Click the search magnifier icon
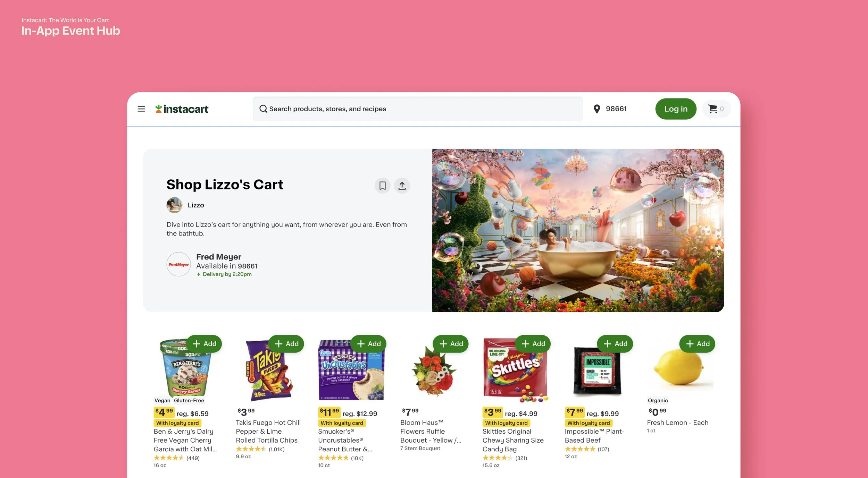Image resolution: width=868 pixels, height=478 pixels. point(263,109)
